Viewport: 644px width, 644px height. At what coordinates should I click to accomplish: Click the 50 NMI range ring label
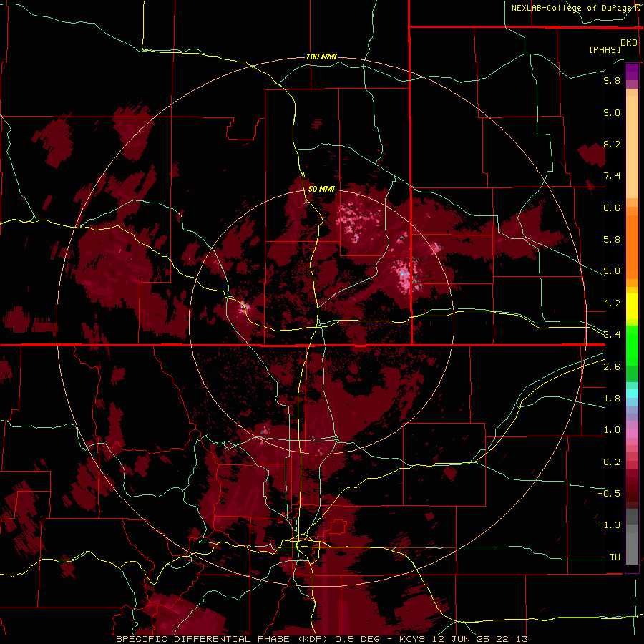pyautogui.click(x=321, y=189)
